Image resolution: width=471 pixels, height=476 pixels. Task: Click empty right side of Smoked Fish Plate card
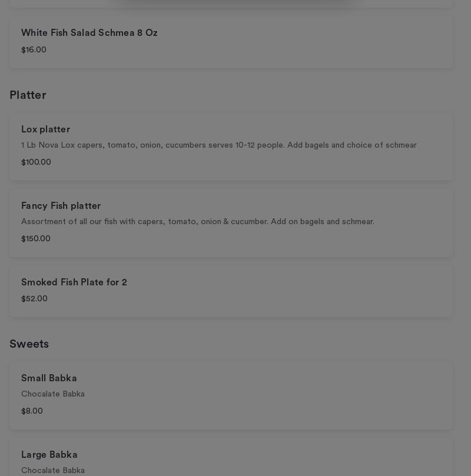click(353, 291)
